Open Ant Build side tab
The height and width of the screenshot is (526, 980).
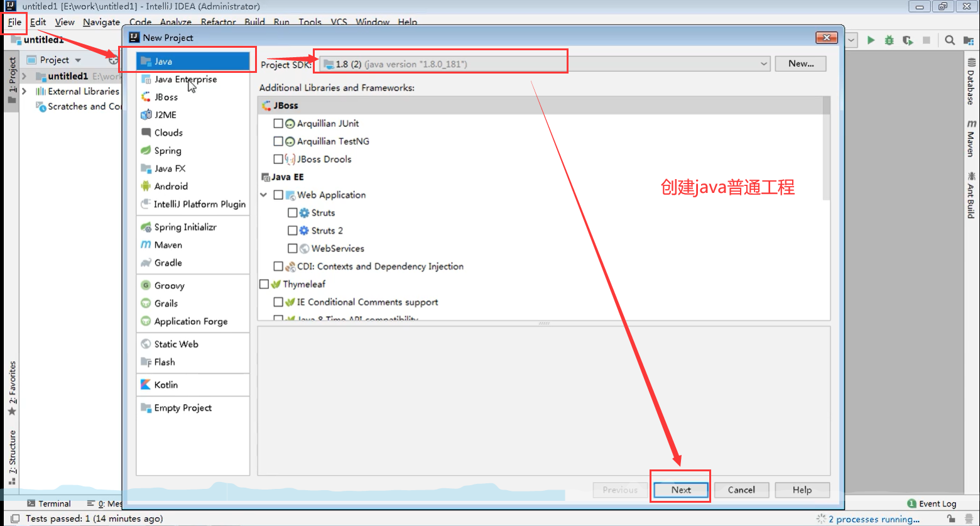tap(971, 195)
